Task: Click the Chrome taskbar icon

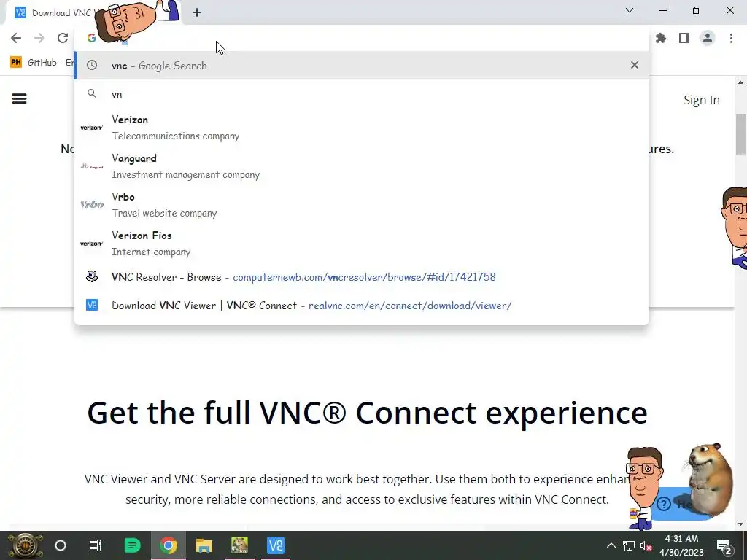Action: [x=169, y=545]
